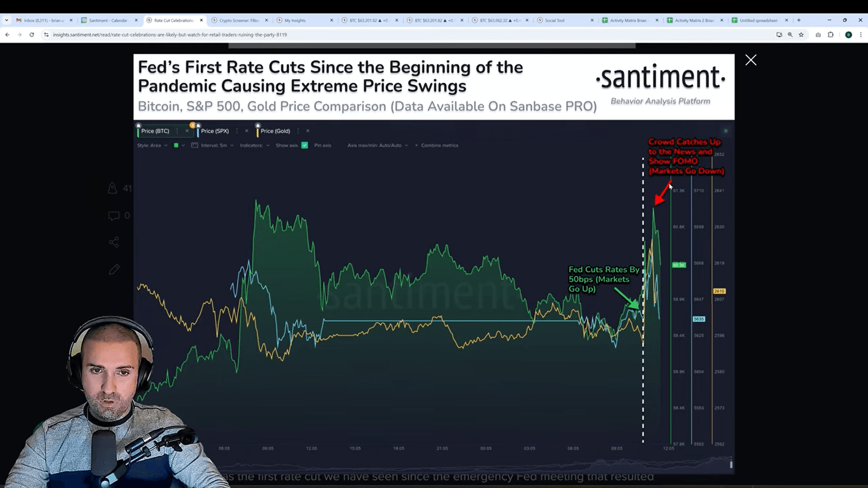
Task: Expand the Style: Area dropdown
Action: [152, 145]
